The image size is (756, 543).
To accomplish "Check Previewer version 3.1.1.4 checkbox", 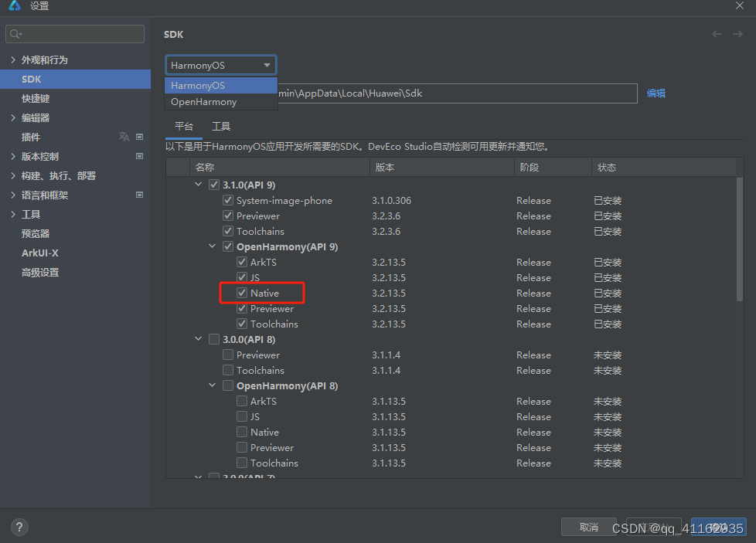I will click(x=228, y=355).
